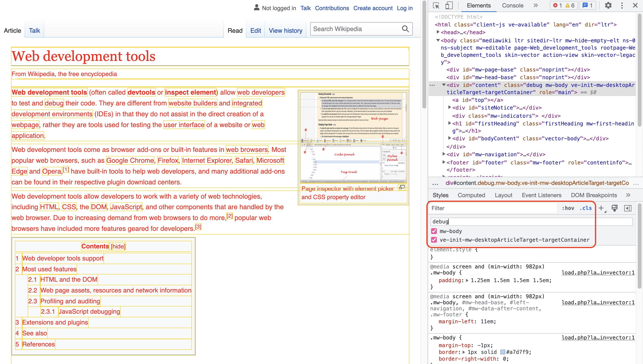Viewport: 643px width, 364px height.
Task: Click the #a7d7f9 border color swatch
Action: (x=503, y=352)
